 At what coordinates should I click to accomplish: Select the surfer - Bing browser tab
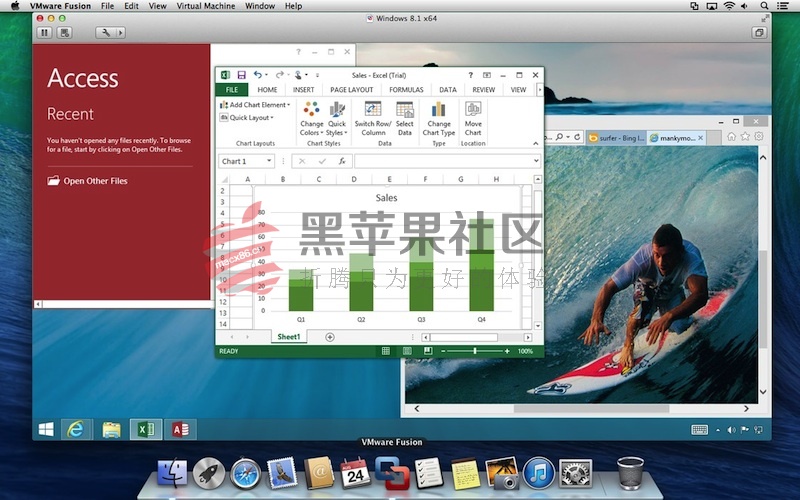(x=616, y=138)
